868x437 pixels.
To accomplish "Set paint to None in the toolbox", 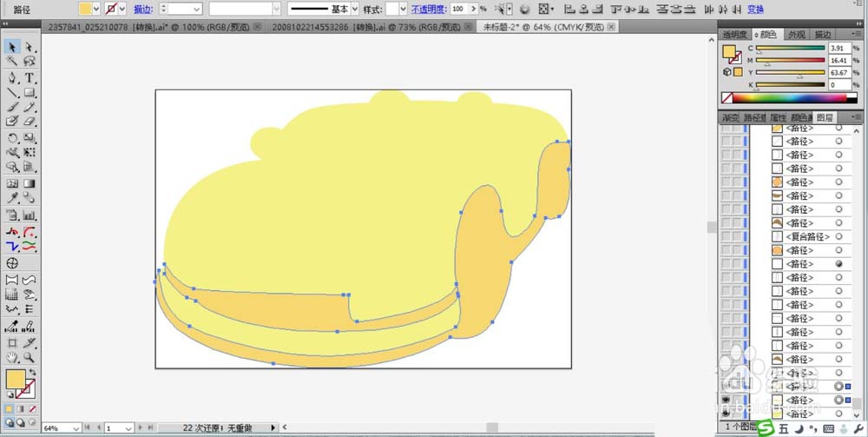I will (x=33, y=409).
